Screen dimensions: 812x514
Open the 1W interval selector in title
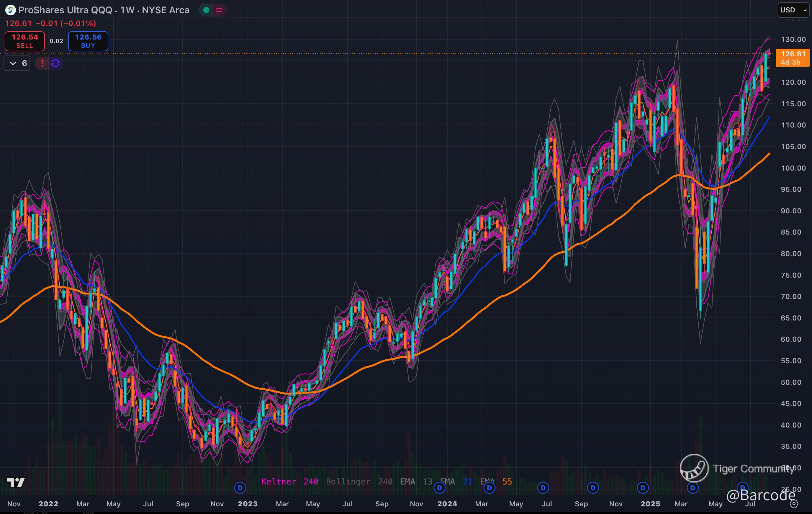pos(127,10)
